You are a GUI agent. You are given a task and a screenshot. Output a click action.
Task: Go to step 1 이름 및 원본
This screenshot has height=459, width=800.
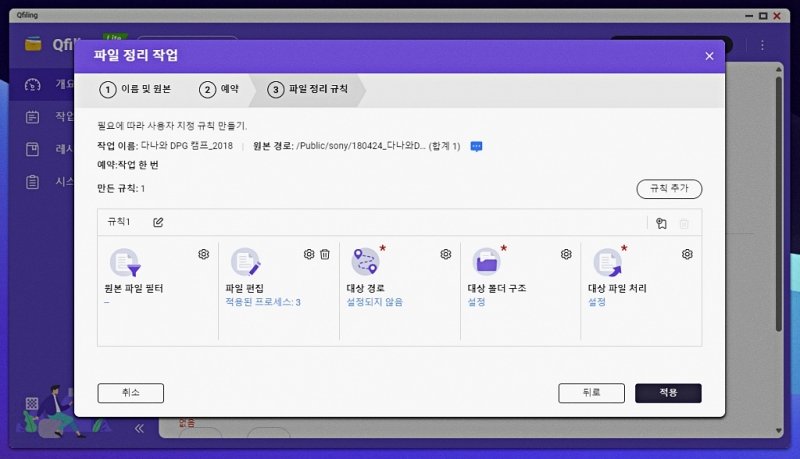[137, 90]
